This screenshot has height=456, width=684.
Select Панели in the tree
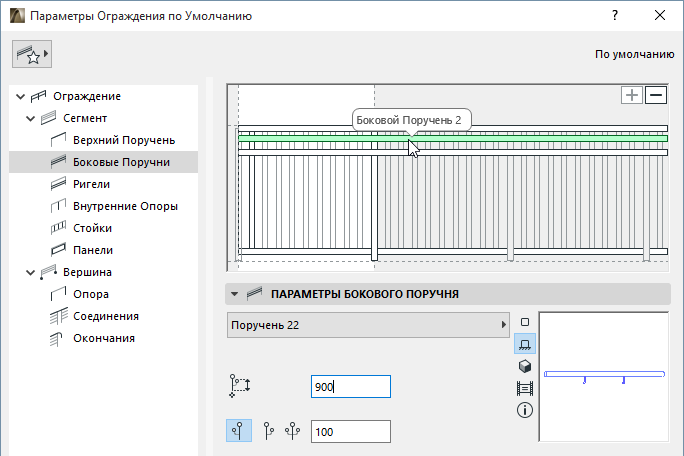pos(93,250)
